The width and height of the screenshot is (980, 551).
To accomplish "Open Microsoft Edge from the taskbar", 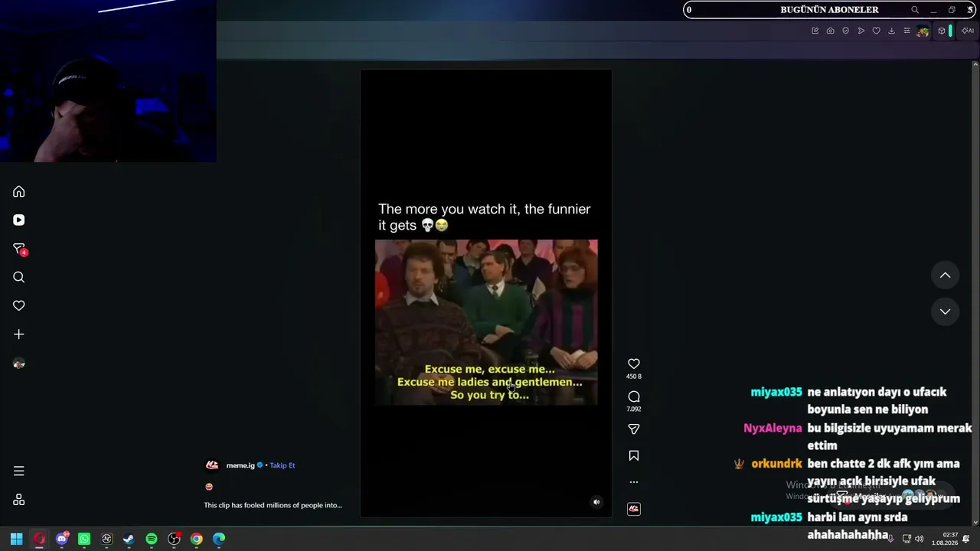I will tap(219, 539).
